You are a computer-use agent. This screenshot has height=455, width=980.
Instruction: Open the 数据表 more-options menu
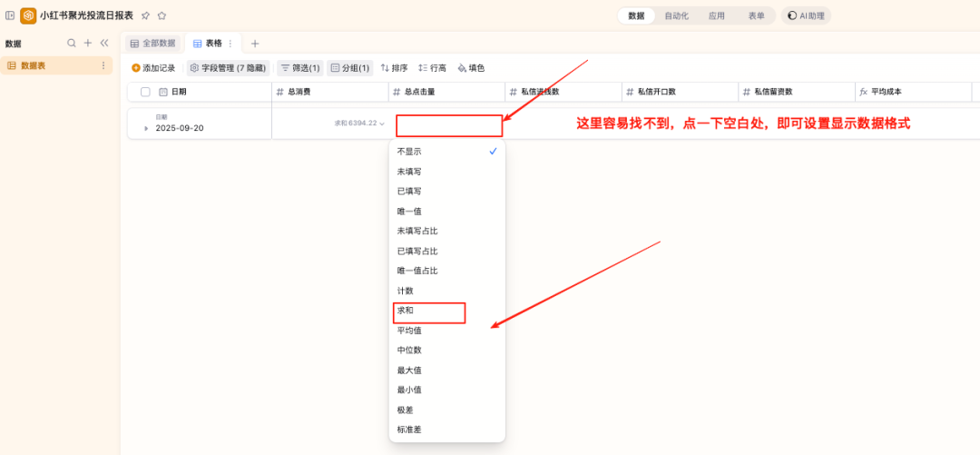103,65
